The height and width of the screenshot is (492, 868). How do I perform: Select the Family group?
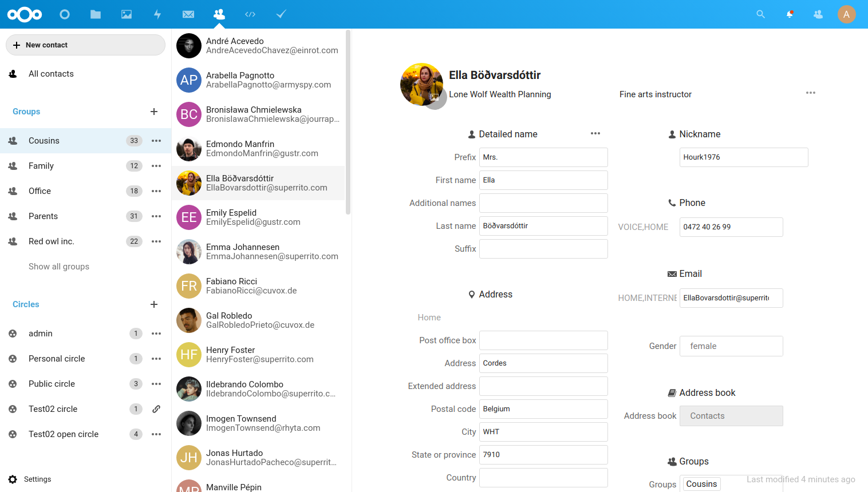41,166
